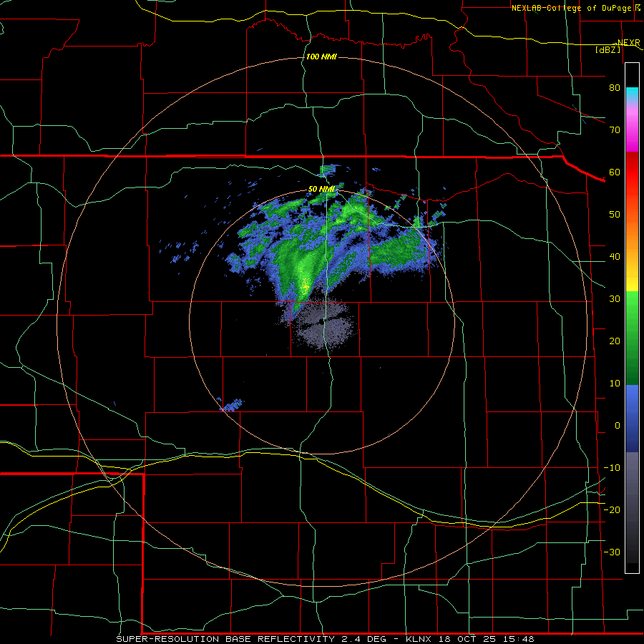Select the -10 value on the dBZ scale
The width and height of the screenshot is (644, 644).
point(612,468)
